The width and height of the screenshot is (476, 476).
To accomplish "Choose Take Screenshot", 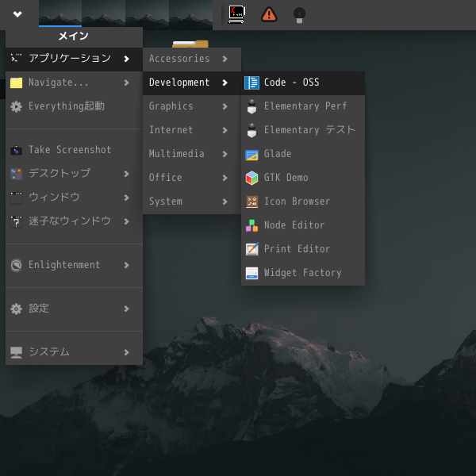I will coord(74,150).
